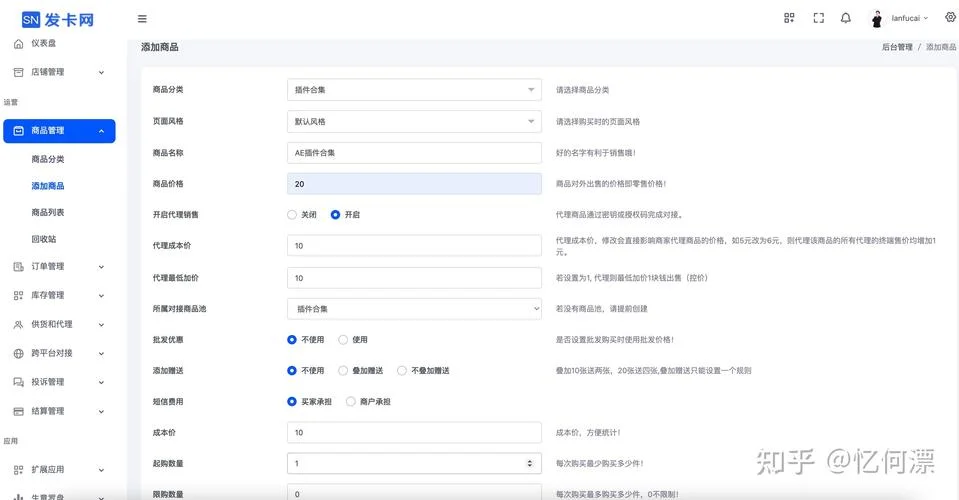Screen dimensions: 959x500
Task: Select 关闭 for 开启代理销售
Action: [x=292, y=215]
